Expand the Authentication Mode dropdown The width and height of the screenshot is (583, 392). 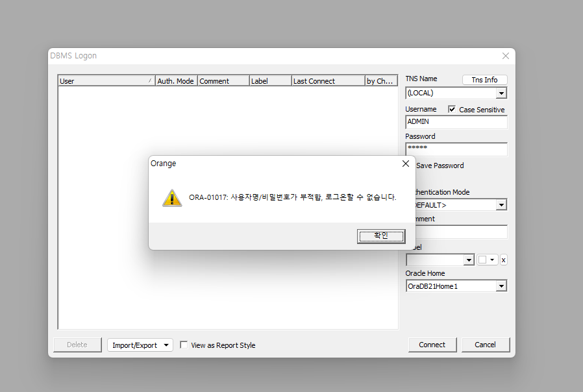[x=501, y=205]
